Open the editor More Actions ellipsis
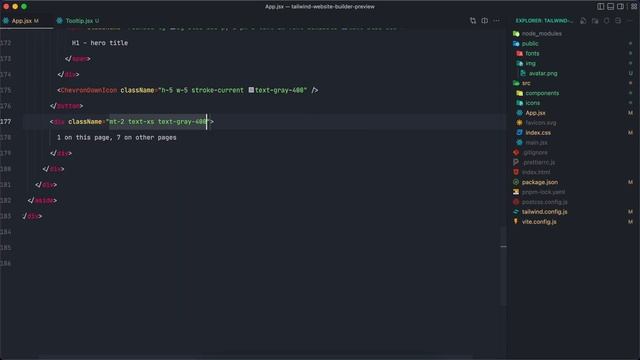 (496, 20)
